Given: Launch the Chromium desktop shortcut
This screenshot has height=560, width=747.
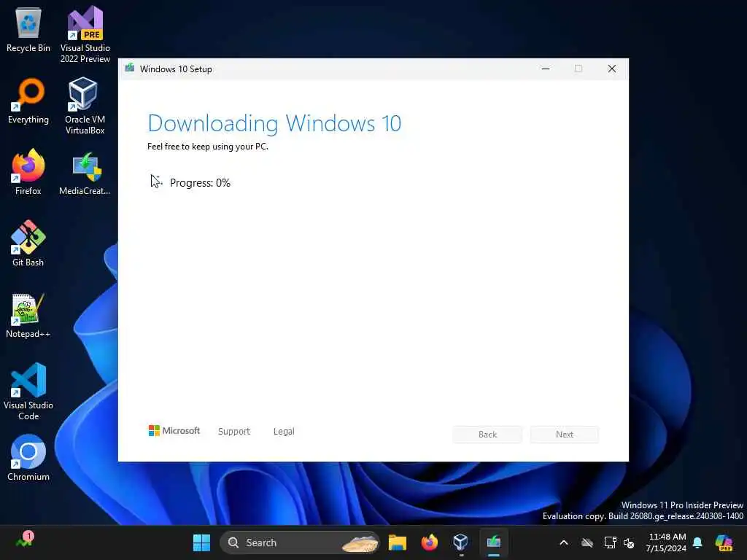Looking at the screenshot, I should point(28,458).
